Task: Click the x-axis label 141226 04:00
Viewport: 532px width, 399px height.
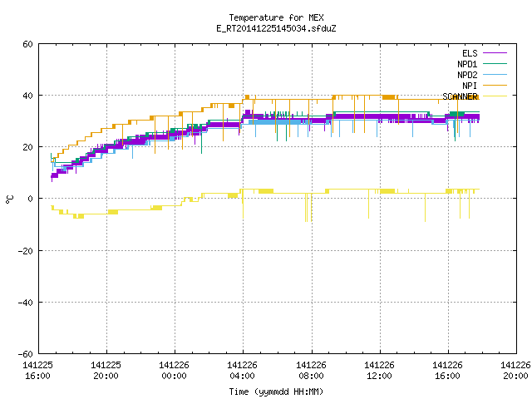Action: (242, 371)
